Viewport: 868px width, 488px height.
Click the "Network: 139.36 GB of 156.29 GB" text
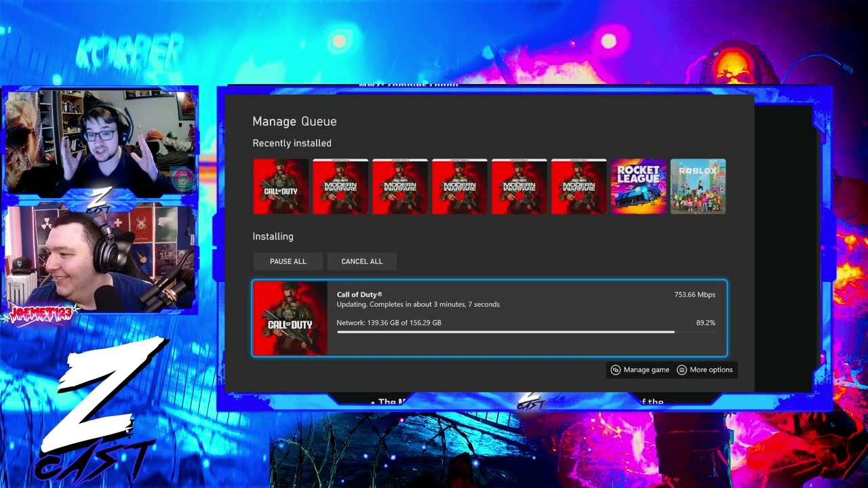[x=389, y=323]
